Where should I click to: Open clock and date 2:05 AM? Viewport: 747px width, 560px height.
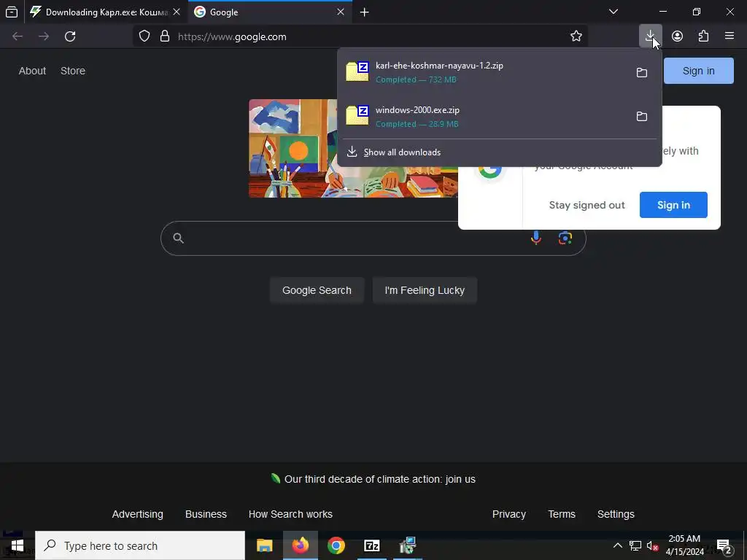point(684,545)
